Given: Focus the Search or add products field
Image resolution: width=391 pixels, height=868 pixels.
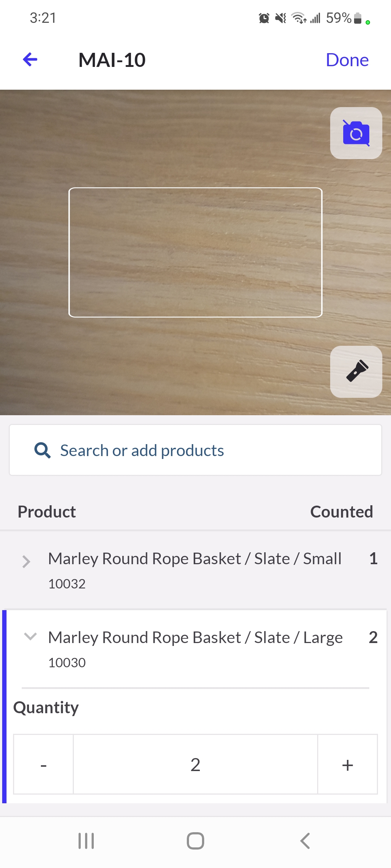Looking at the screenshot, I should (195, 450).
